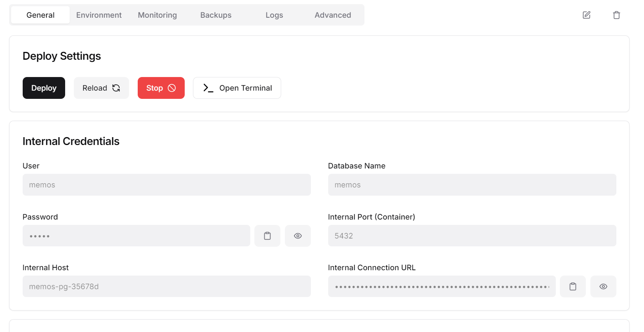Click the User field showing memos
The image size is (644, 332).
pos(167,185)
